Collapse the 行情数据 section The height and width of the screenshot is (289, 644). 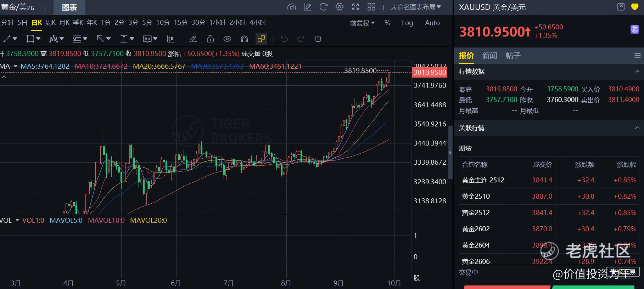637,72
